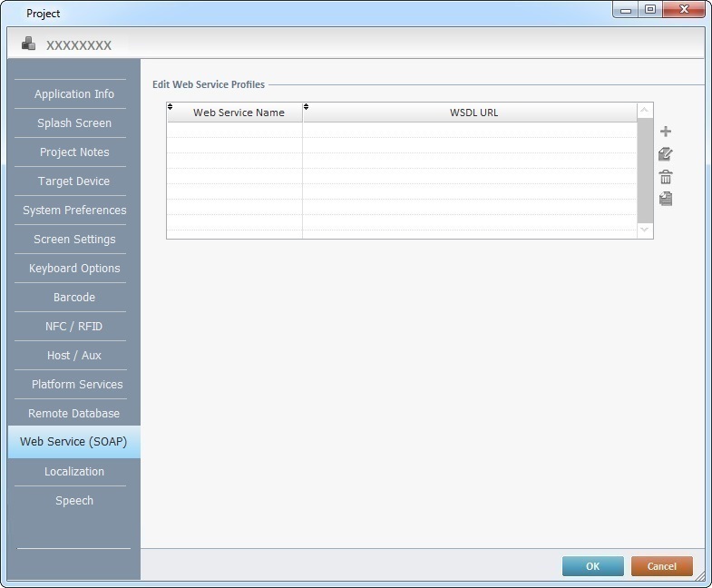Minimize the Project window
Viewport: 712px width, 588px height.
tap(626, 9)
